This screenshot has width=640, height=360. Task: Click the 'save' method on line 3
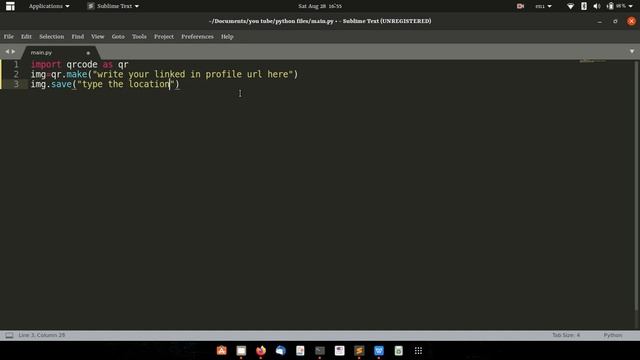pyautogui.click(x=62, y=84)
